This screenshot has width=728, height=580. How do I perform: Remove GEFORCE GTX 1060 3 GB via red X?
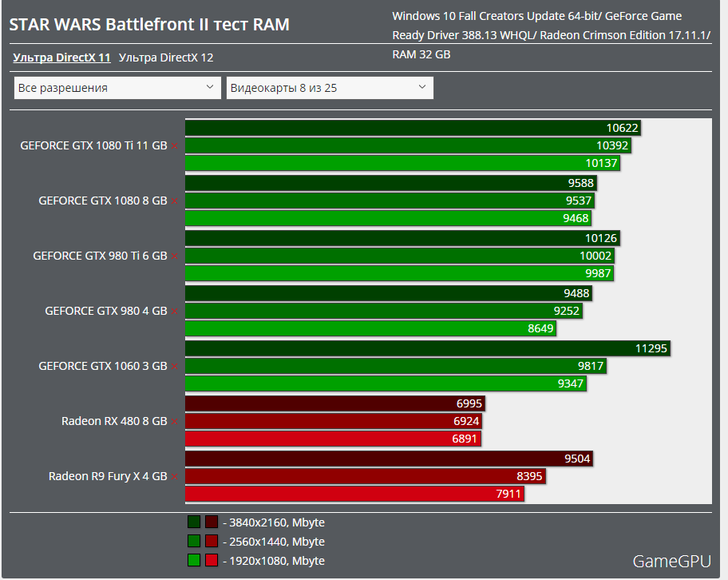click(x=175, y=367)
